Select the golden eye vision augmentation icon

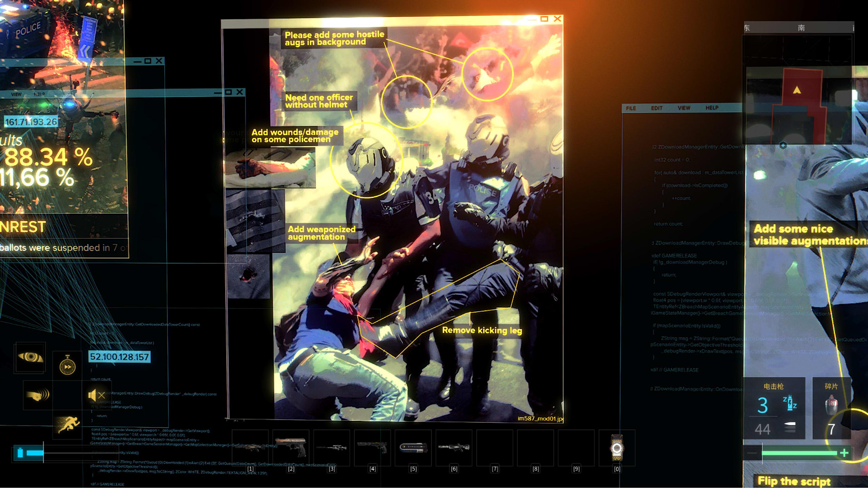(31, 357)
